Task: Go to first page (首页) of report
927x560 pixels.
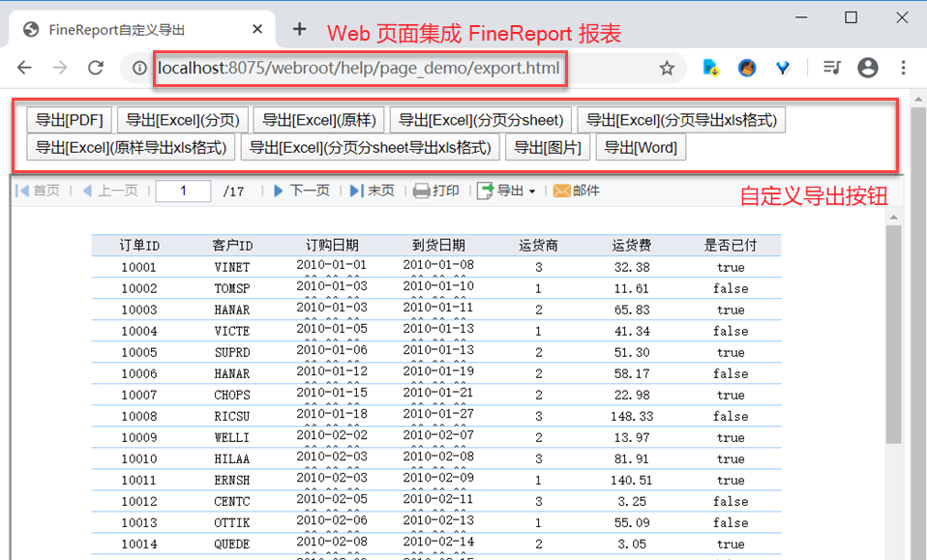Action: coord(38,192)
